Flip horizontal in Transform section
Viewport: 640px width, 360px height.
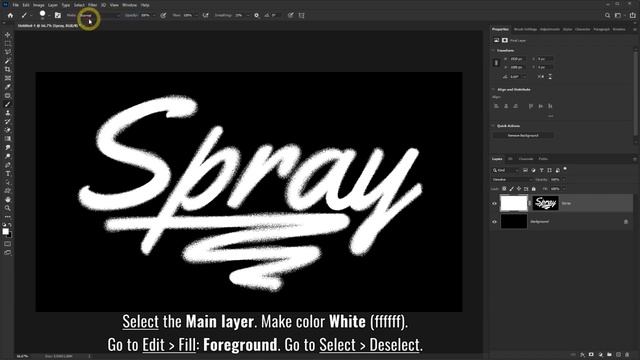pyautogui.click(x=541, y=76)
